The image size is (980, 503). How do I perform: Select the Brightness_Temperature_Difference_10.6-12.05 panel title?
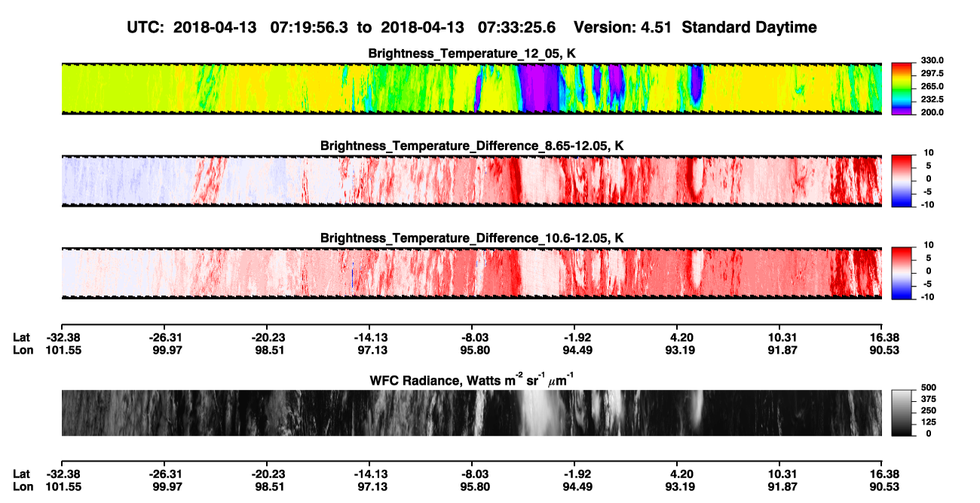tap(472, 238)
